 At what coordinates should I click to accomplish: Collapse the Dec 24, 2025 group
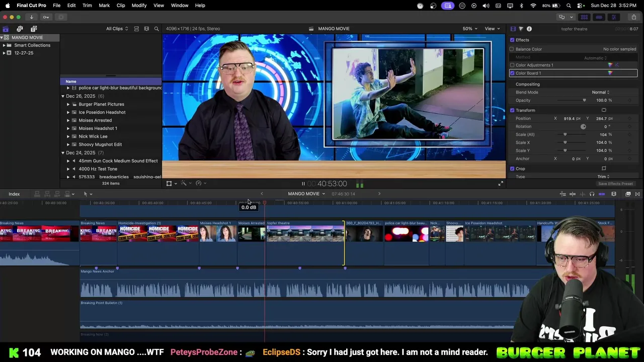coord(63,153)
